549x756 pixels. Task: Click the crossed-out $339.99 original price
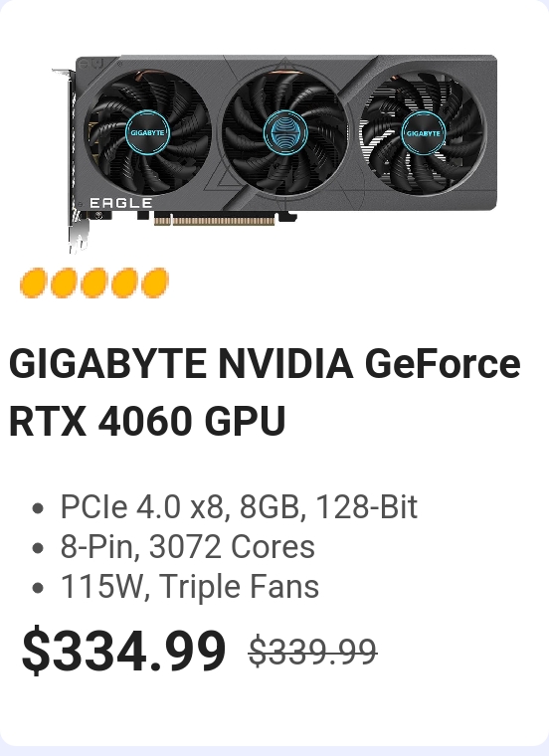312,652
